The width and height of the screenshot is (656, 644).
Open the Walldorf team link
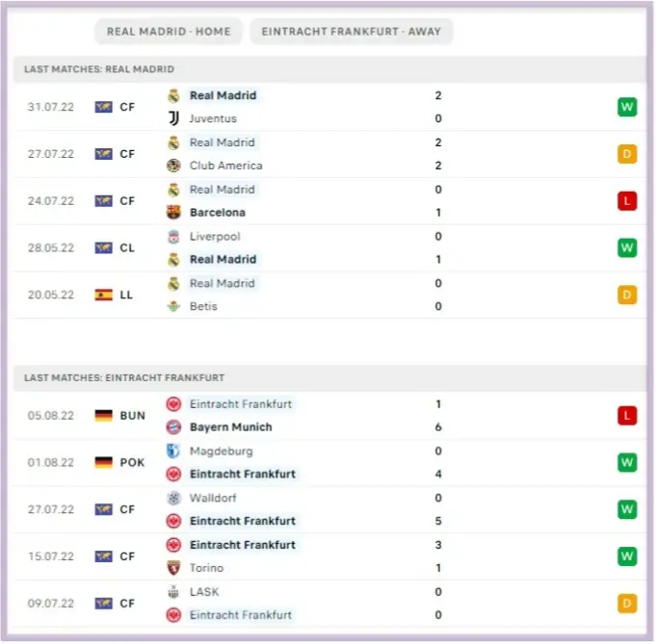click(213, 499)
